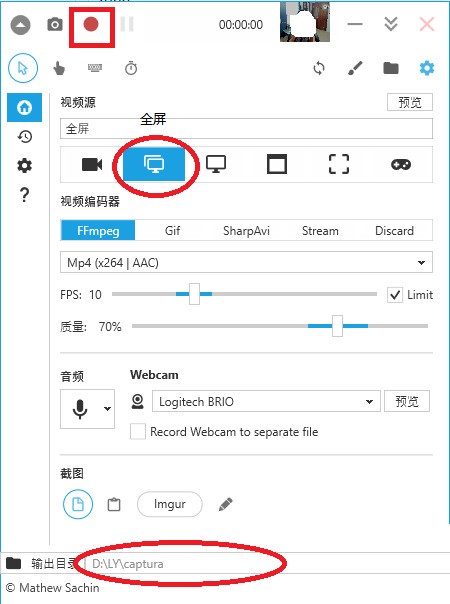Switch to the Gif encoder tab
The image size is (450, 604).
(x=172, y=230)
